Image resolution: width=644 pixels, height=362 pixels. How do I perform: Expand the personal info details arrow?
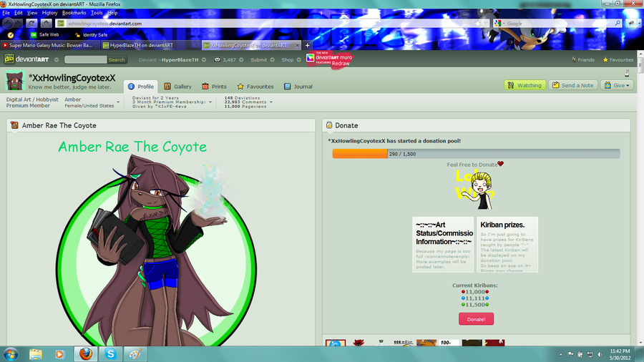click(118, 102)
